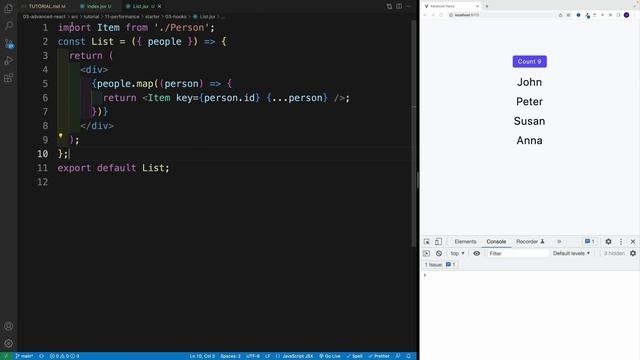
Task: Toggle console sidebar in DevTools
Action: click(427, 253)
